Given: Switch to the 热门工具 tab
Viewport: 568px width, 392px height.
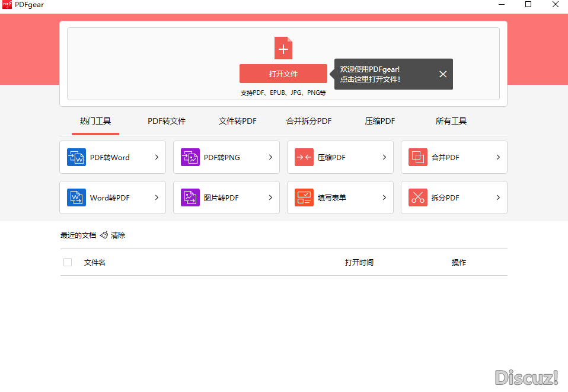Looking at the screenshot, I should coord(95,121).
